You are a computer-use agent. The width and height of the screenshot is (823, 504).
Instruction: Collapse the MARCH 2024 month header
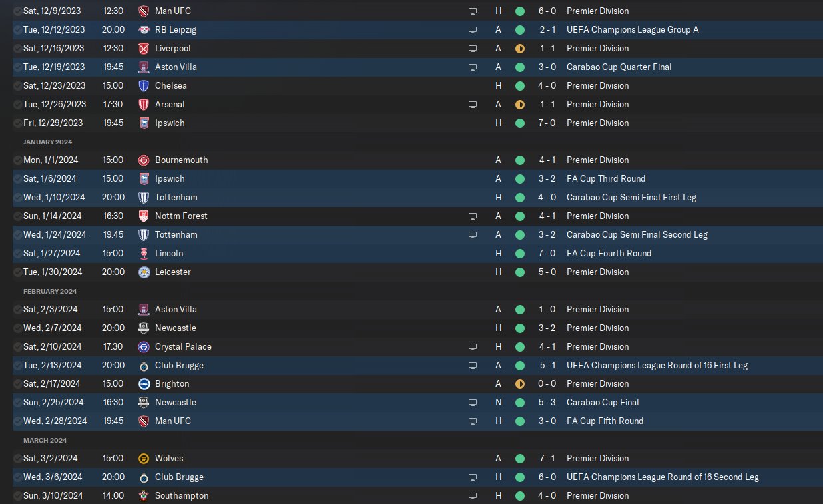pyautogui.click(x=45, y=440)
